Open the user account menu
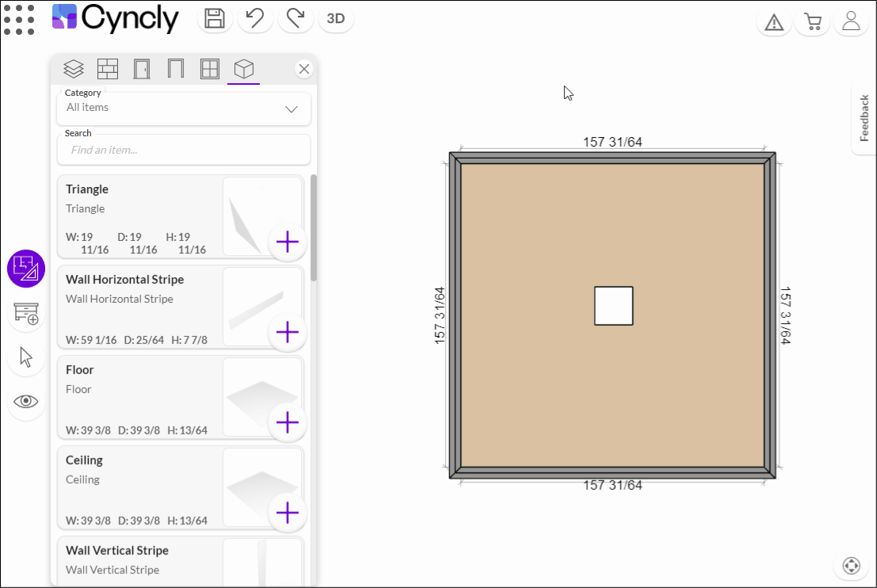Screen dimensions: 877x588 click(x=852, y=22)
